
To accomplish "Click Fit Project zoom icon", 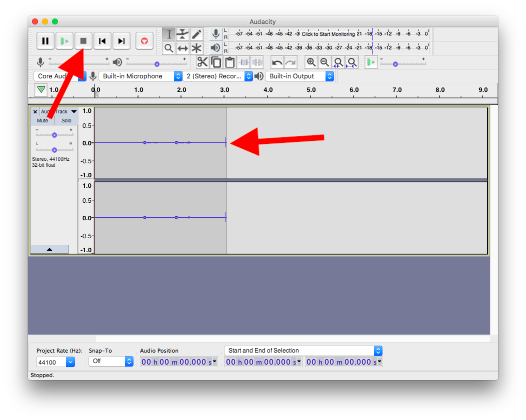I will [351, 62].
